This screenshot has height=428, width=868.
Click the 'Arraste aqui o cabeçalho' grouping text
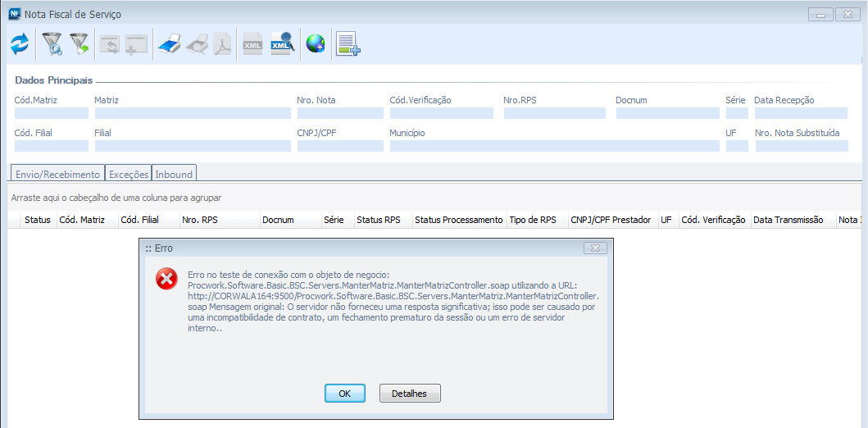click(117, 198)
